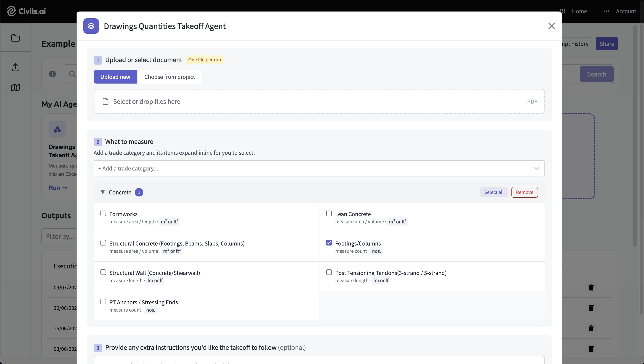Click the extra instructions step heading

coord(205,348)
